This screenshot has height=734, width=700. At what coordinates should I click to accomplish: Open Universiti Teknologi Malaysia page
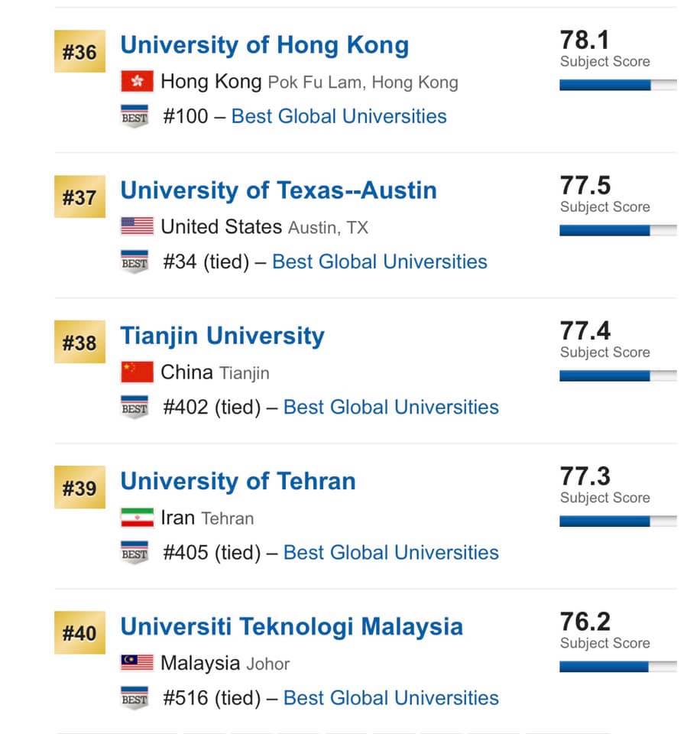click(x=291, y=627)
